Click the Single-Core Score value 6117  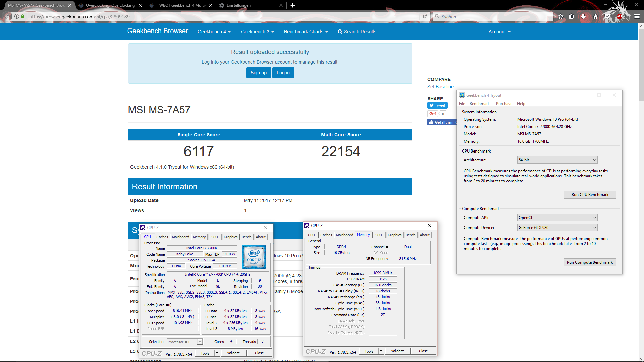(x=199, y=152)
